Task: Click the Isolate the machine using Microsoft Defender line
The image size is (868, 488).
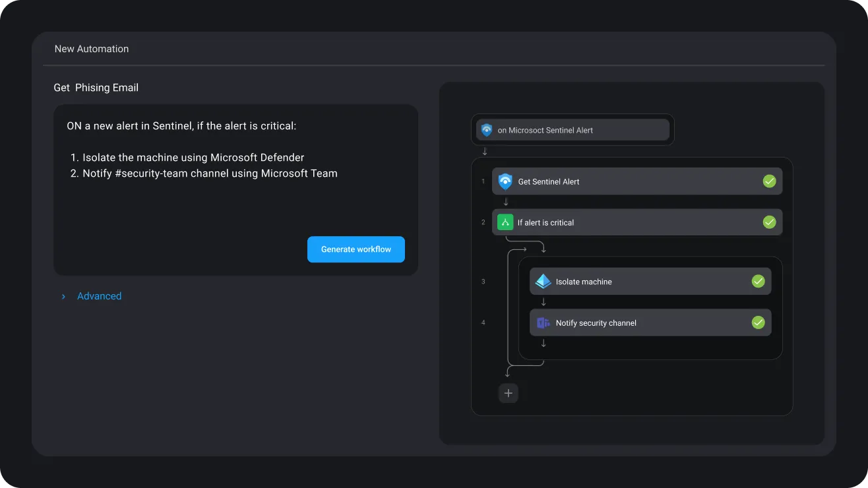Action: coord(193,158)
